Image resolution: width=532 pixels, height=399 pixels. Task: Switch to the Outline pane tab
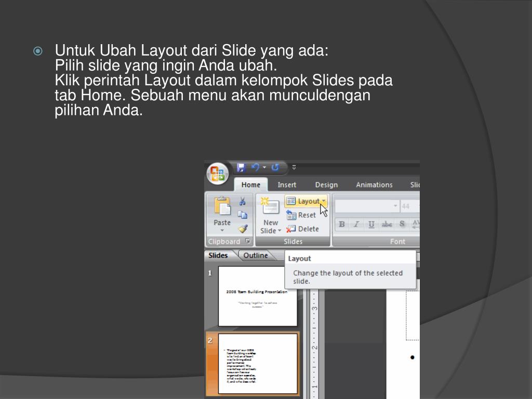click(x=256, y=256)
